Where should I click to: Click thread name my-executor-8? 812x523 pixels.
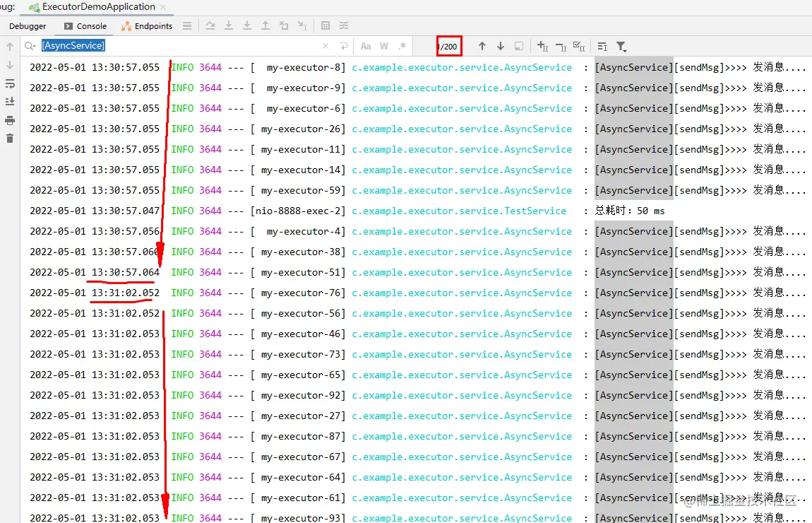pos(303,67)
